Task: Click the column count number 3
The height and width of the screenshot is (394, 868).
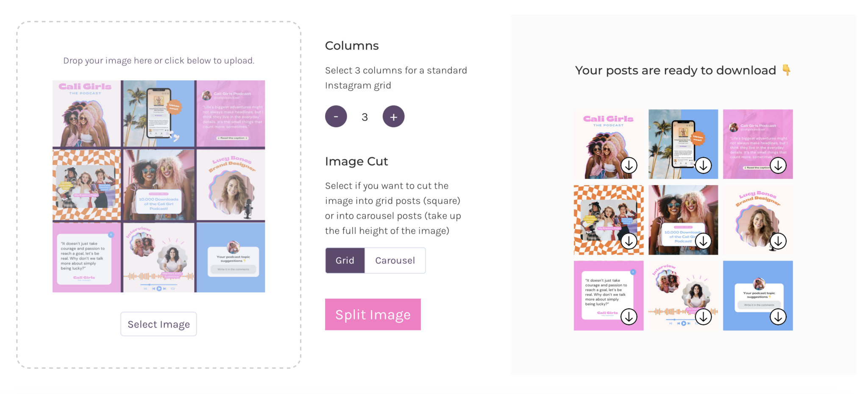Action: click(x=364, y=117)
